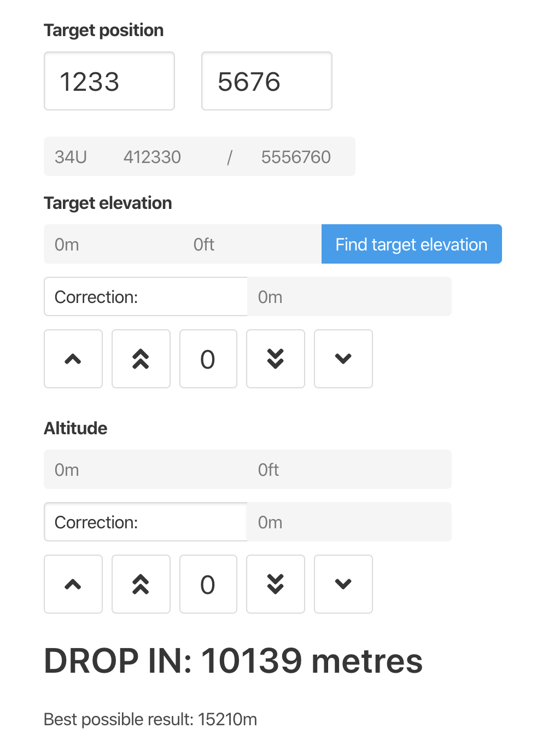
Task: Select the single up arrow for target elevation correction
Action: click(x=73, y=359)
